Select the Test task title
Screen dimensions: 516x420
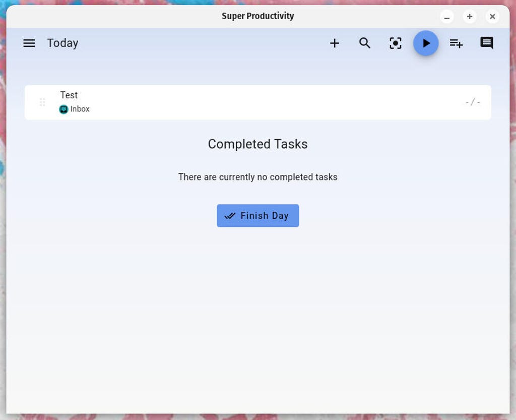(69, 95)
